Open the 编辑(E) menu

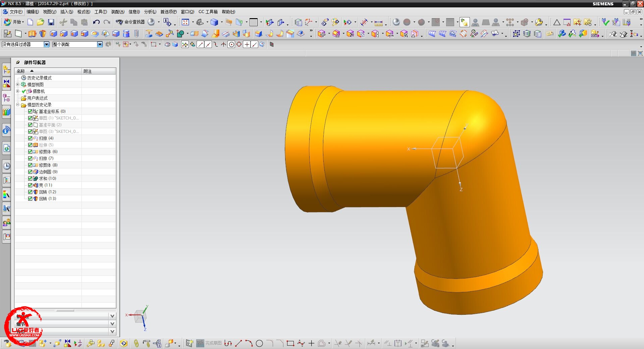click(x=33, y=12)
